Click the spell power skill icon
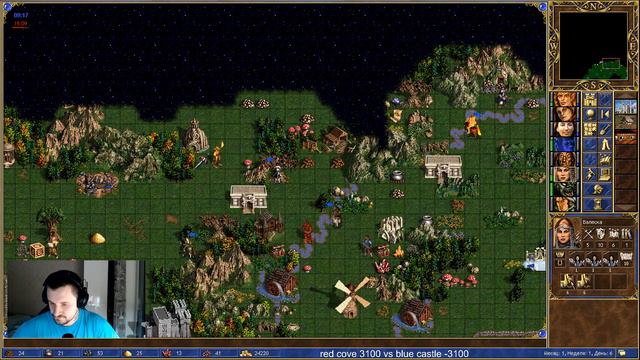The height and width of the screenshot is (360, 640). tap(613, 234)
